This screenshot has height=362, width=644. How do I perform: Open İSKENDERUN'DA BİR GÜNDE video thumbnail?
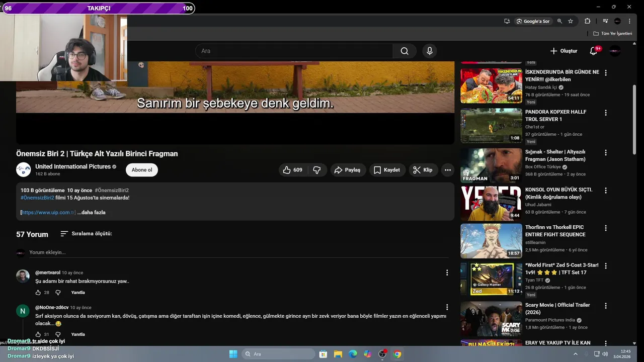click(x=491, y=86)
